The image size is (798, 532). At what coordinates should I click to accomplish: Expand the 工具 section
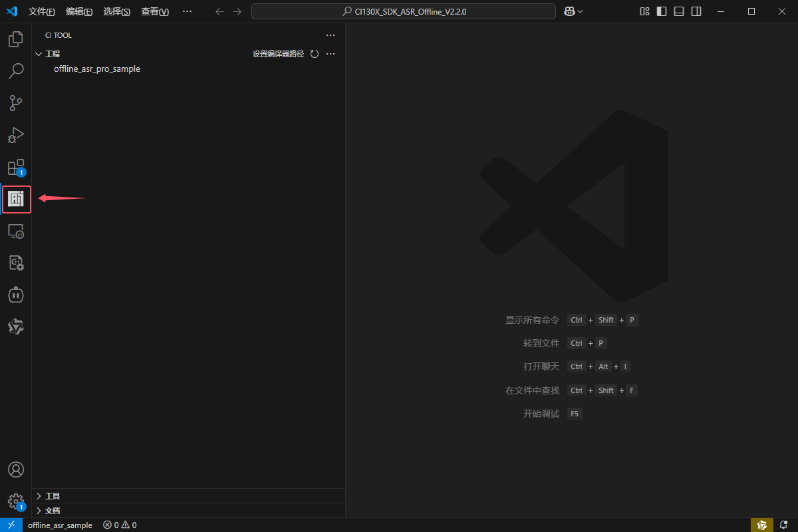(x=39, y=496)
